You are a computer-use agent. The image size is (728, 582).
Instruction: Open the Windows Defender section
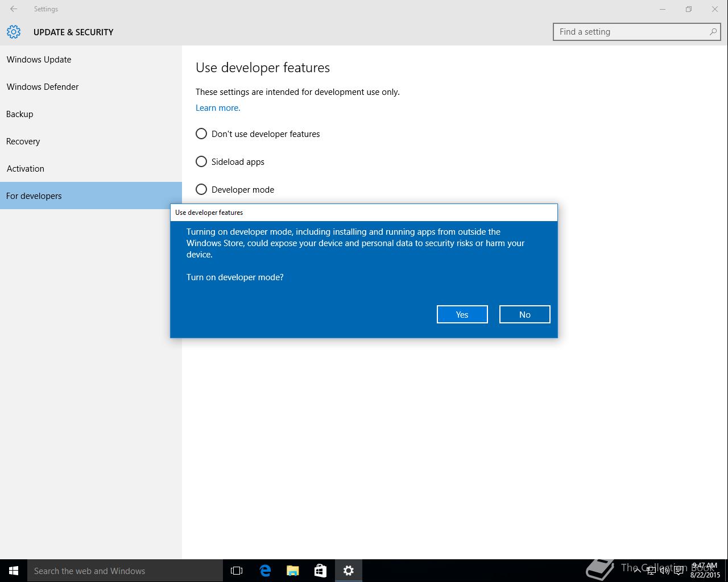tap(91, 87)
